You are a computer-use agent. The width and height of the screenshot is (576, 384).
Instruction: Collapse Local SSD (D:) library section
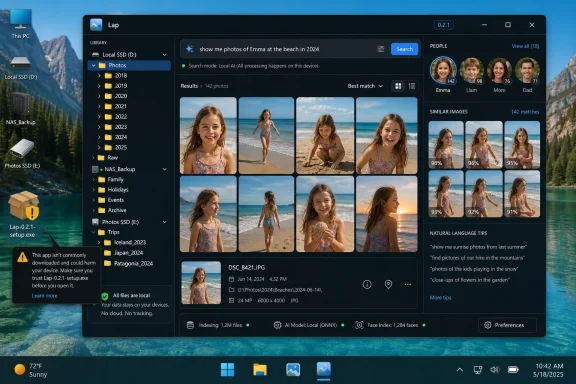(165, 55)
